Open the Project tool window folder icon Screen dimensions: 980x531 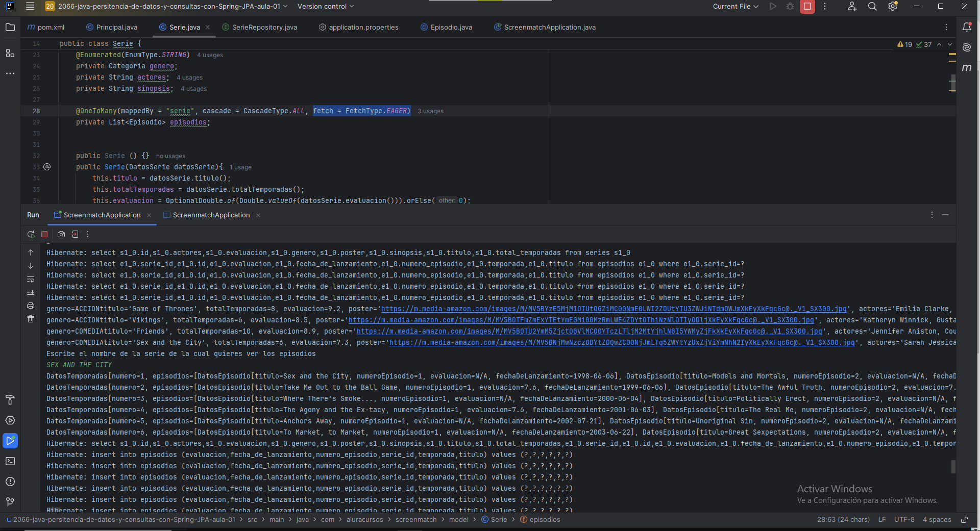tap(10, 27)
